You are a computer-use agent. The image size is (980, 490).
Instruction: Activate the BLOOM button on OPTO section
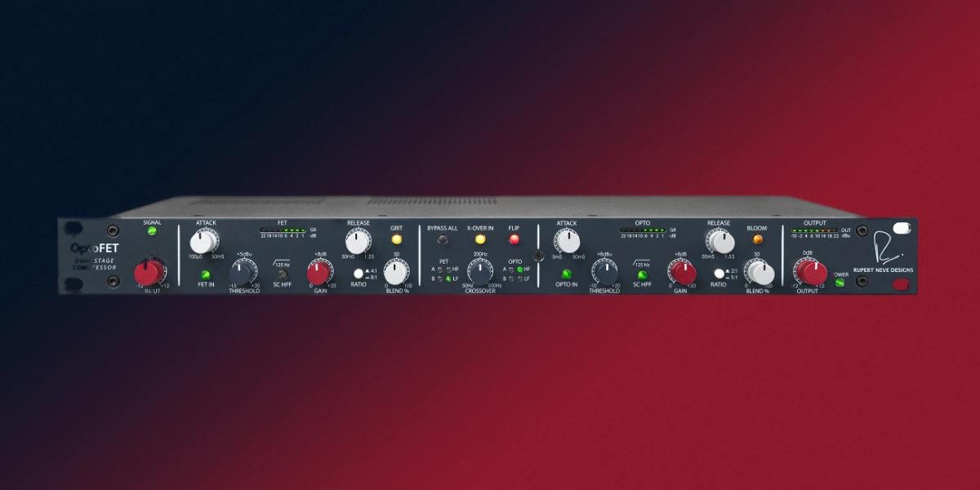tap(758, 238)
